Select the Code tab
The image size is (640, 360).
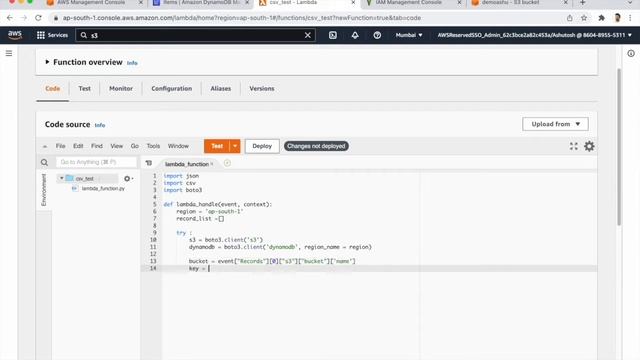[52, 89]
